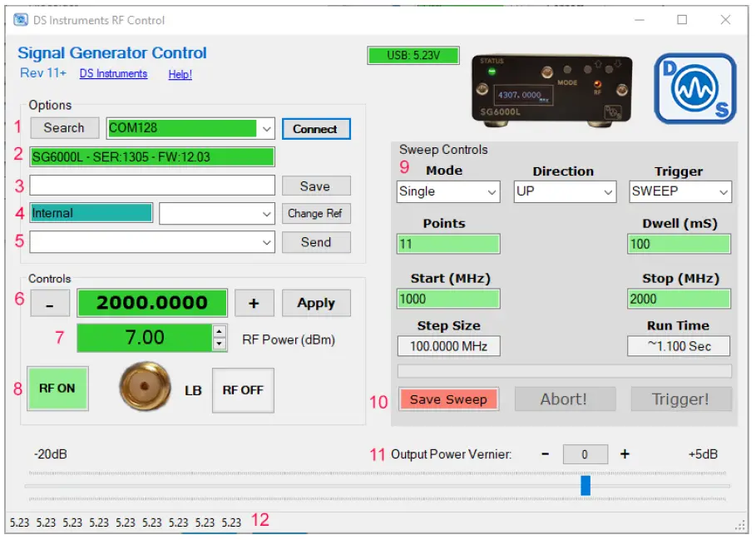Click the Connect button
This screenshot has width=756, height=540.
click(x=316, y=129)
